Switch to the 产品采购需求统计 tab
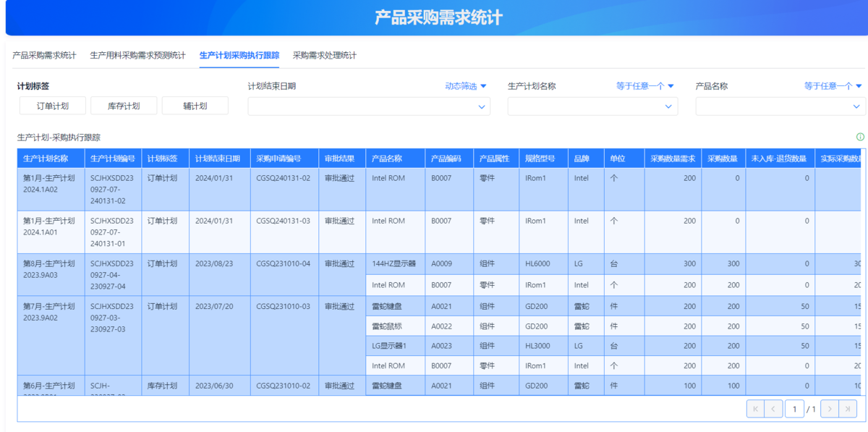 pyautogui.click(x=44, y=56)
